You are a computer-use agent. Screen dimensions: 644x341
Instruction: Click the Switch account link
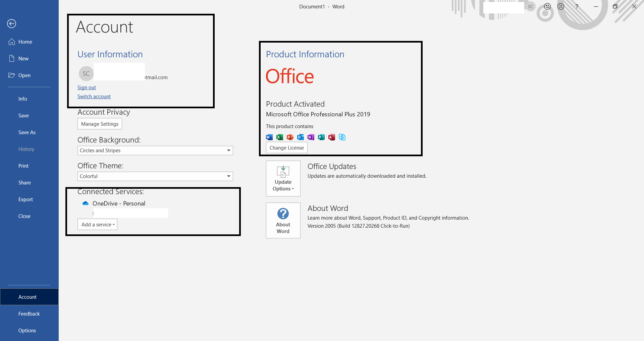pyautogui.click(x=94, y=96)
